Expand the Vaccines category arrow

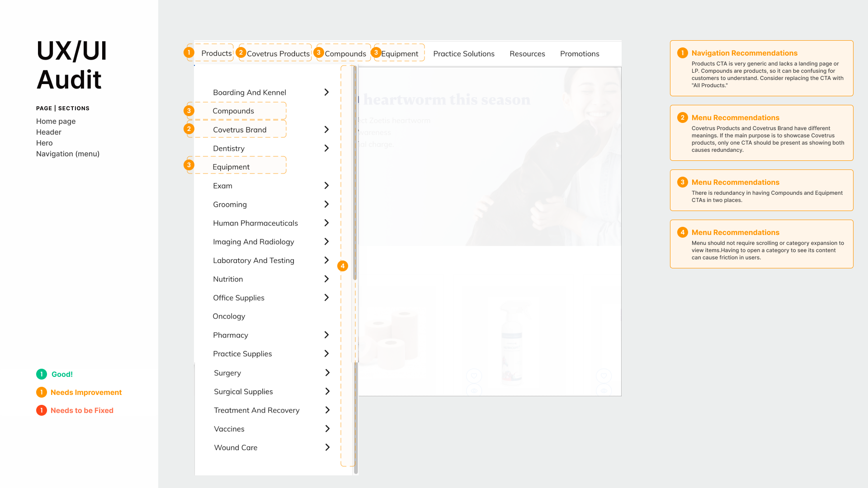tap(327, 428)
